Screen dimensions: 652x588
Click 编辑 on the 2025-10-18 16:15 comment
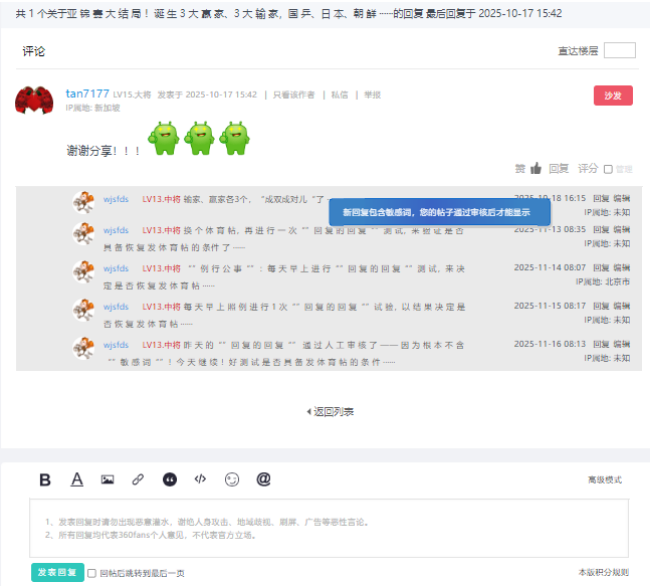[622, 198]
